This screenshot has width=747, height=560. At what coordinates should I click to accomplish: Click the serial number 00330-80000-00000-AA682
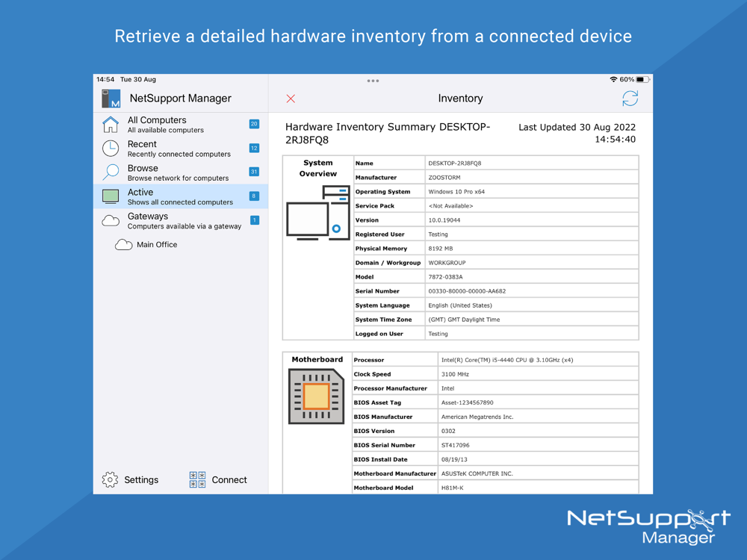pos(467,291)
